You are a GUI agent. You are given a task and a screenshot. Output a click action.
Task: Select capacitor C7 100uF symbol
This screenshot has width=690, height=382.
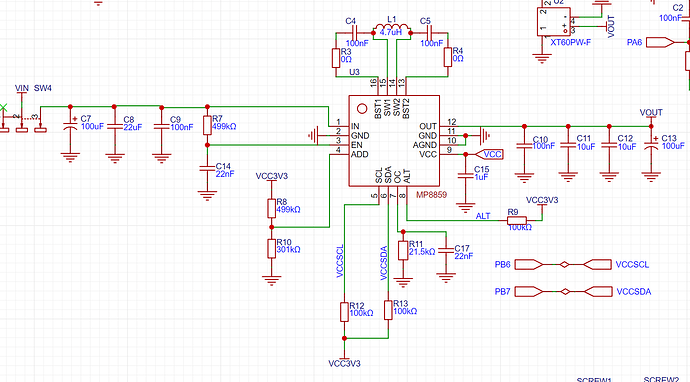coord(70,126)
